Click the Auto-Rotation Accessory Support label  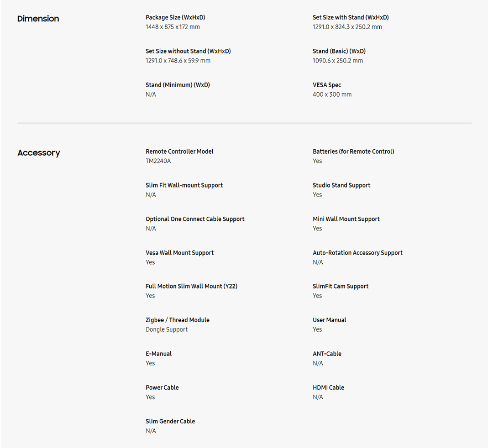[357, 253]
